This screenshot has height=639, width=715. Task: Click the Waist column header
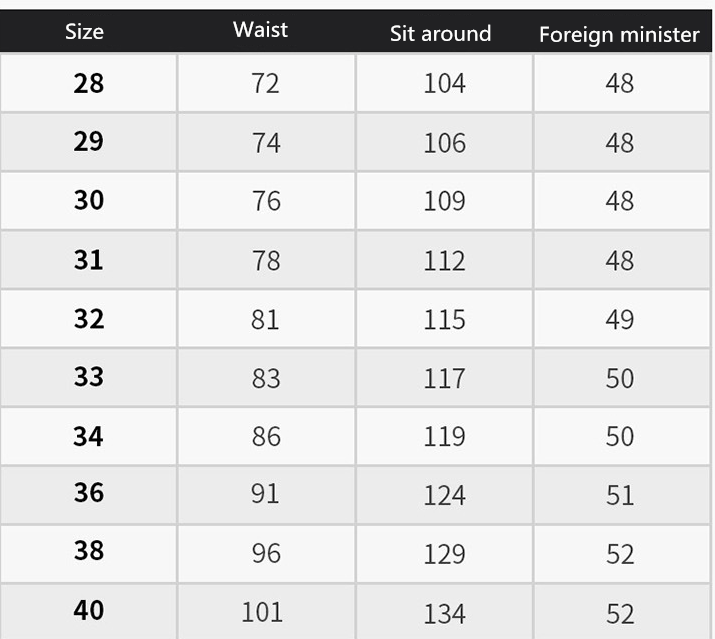point(261,29)
